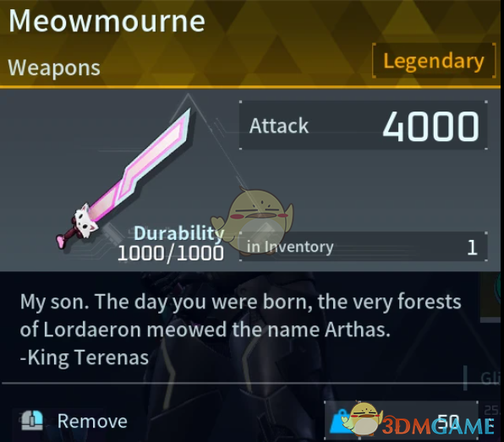Click the yellow chick mascot over Inventory
Screen dimensions: 504x442
coord(253,220)
